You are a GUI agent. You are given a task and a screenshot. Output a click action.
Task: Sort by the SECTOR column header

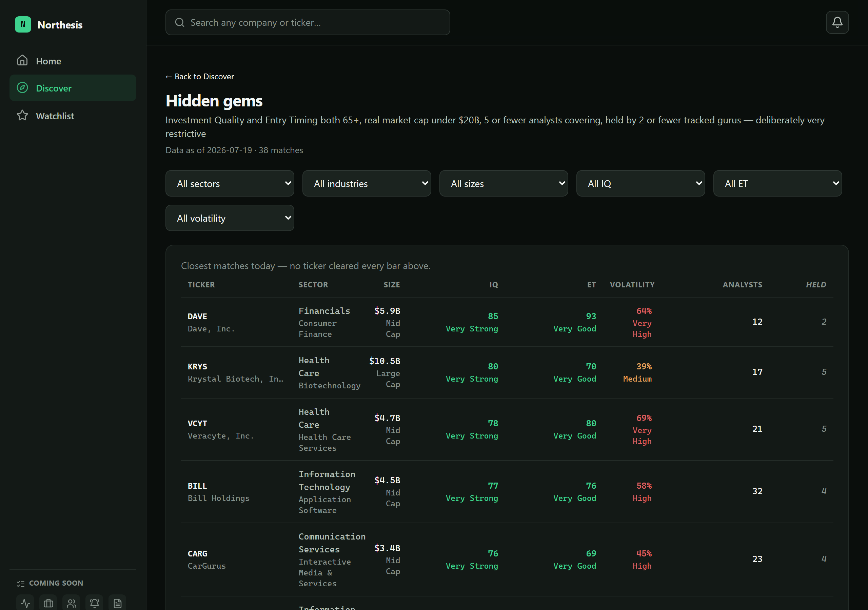click(x=313, y=285)
